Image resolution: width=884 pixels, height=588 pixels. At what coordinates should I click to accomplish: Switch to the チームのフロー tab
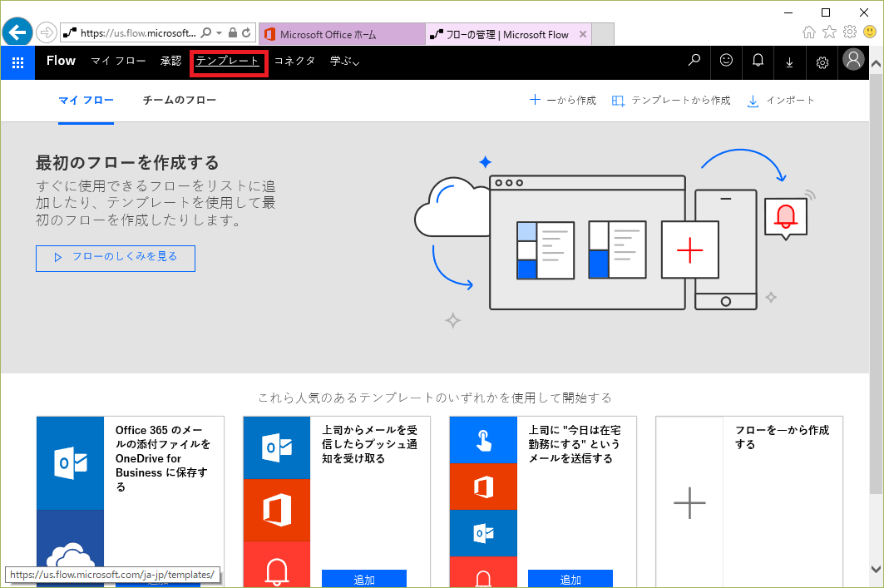pos(180,101)
